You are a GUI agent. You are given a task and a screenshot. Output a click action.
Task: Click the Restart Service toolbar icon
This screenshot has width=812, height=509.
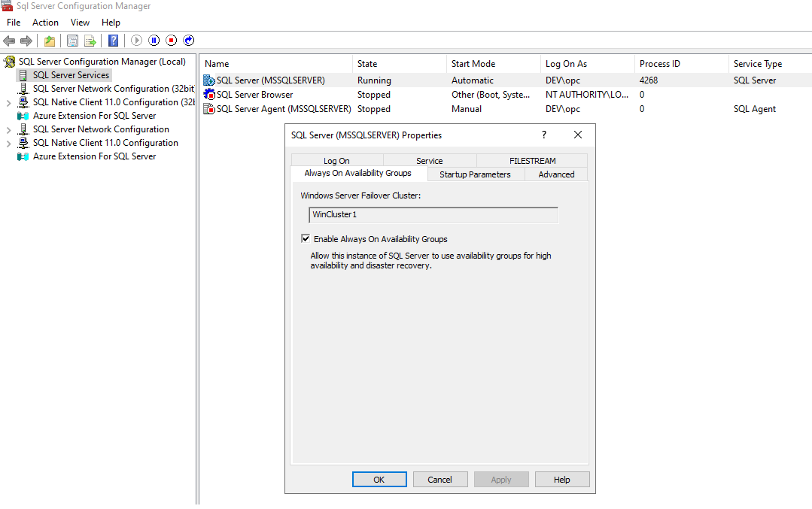pyautogui.click(x=189, y=41)
